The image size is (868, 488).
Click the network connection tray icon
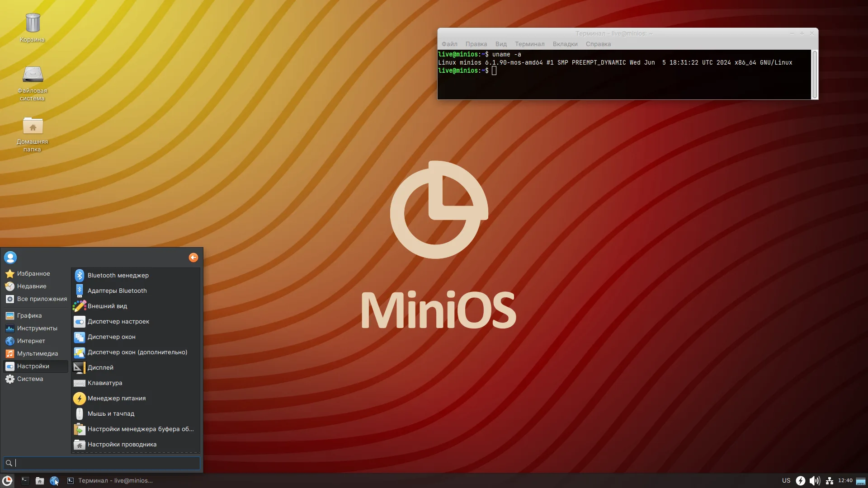tap(829, 481)
